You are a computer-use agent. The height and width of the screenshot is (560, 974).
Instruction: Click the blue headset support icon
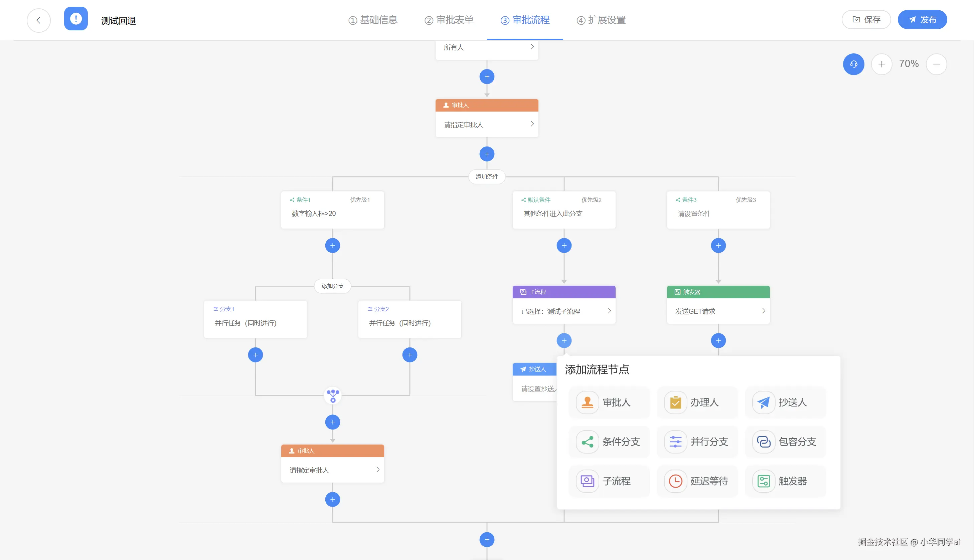[853, 64]
